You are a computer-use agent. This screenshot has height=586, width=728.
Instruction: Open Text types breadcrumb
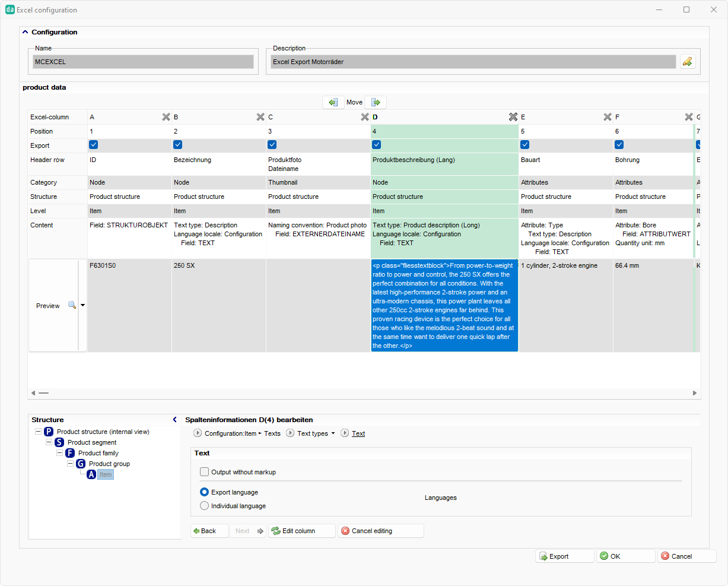click(x=313, y=433)
